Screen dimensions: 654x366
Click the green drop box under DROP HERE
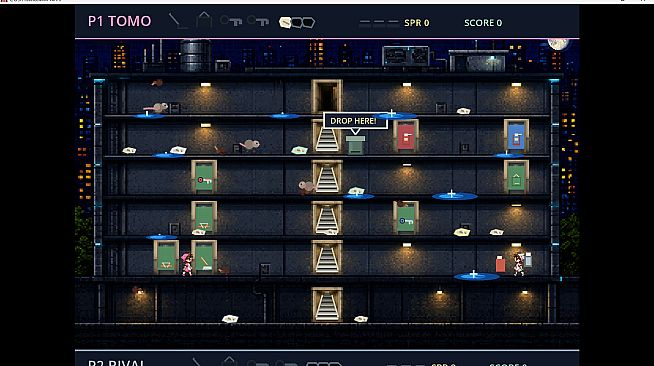355,145
